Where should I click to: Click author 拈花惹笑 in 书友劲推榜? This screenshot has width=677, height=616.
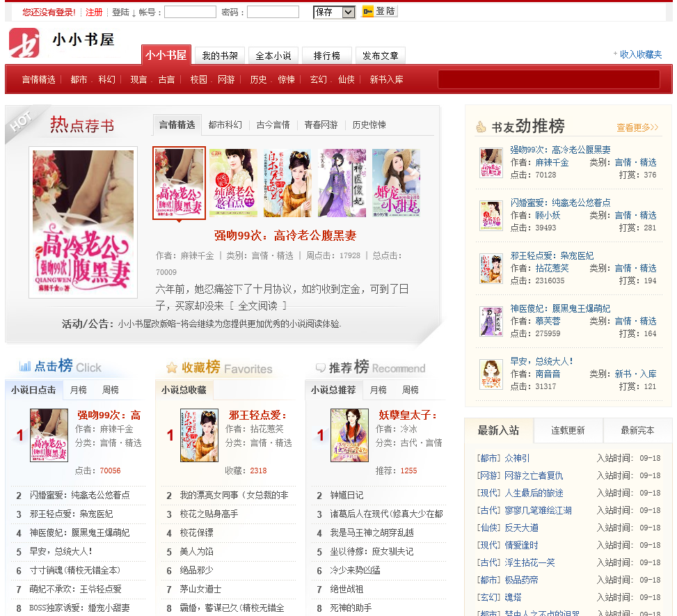coord(552,268)
